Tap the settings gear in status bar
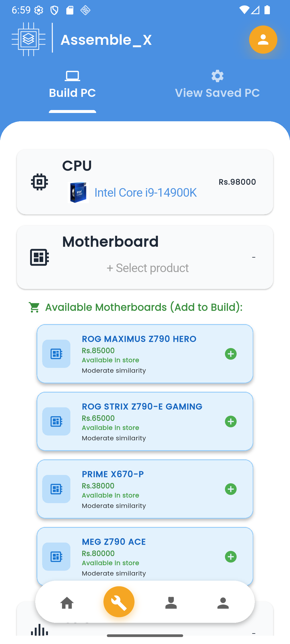Image resolution: width=290 pixels, height=644 pixels. coord(39,10)
